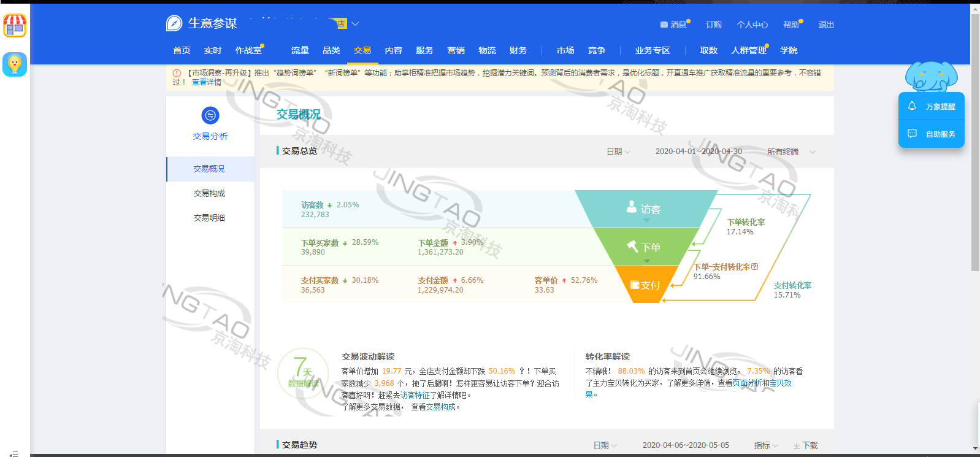
Task: Select 交易构成 in the left menu
Action: click(x=209, y=193)
